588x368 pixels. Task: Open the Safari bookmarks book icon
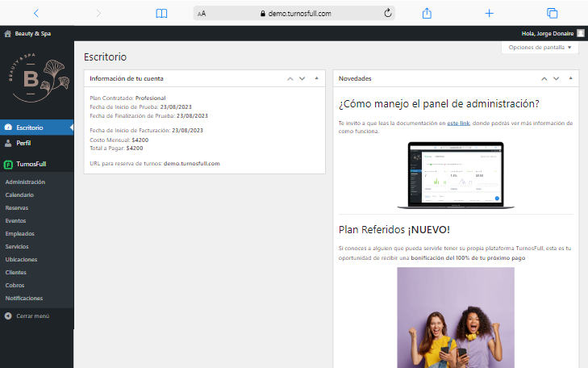coord(161,13)
